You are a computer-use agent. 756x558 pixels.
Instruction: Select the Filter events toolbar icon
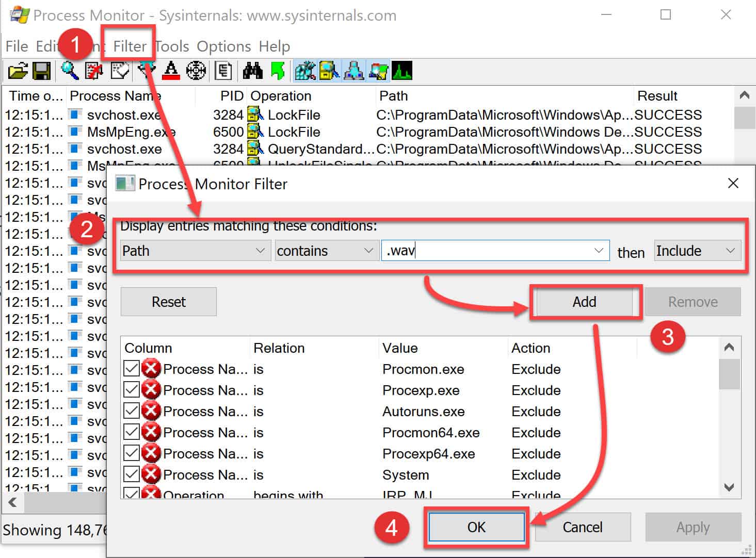coord(146,71)
